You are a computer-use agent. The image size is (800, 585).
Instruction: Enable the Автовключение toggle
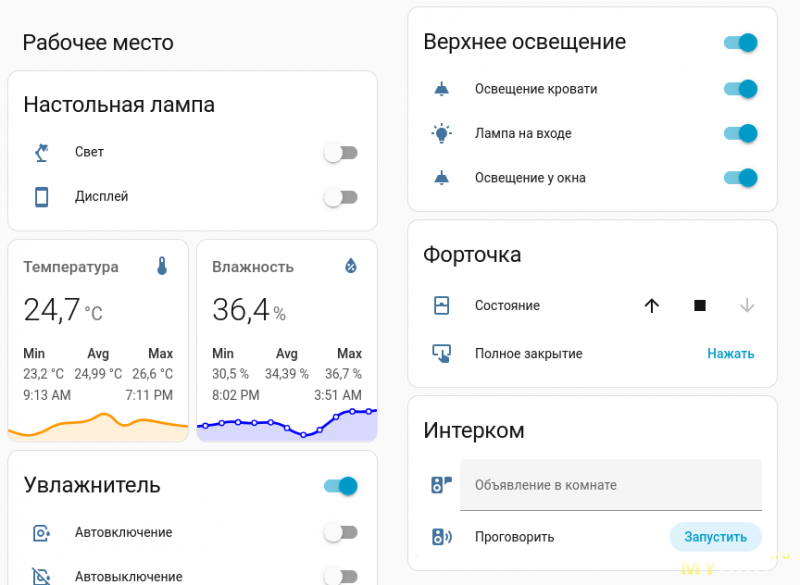pyautogui.click(x=340, y=533)
